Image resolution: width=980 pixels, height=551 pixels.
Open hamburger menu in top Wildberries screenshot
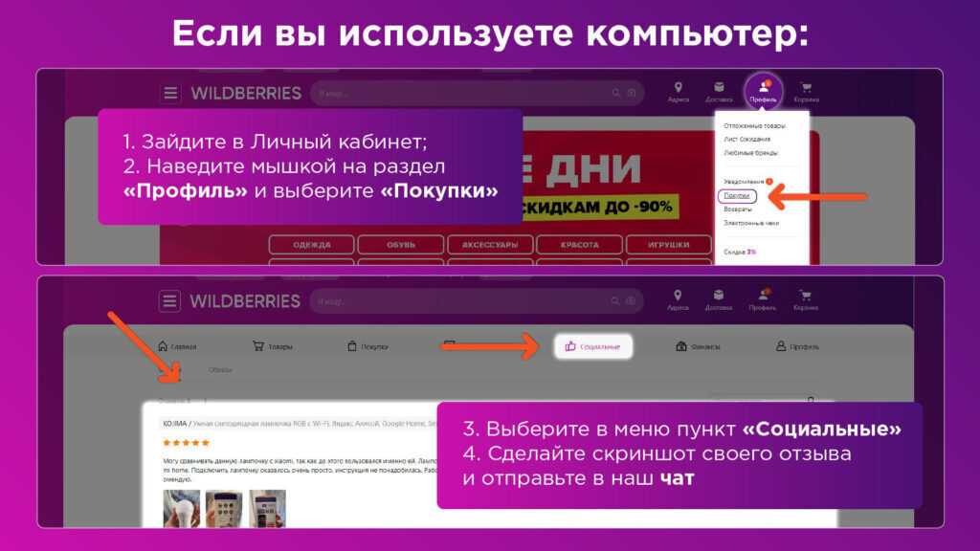point(170,93)
